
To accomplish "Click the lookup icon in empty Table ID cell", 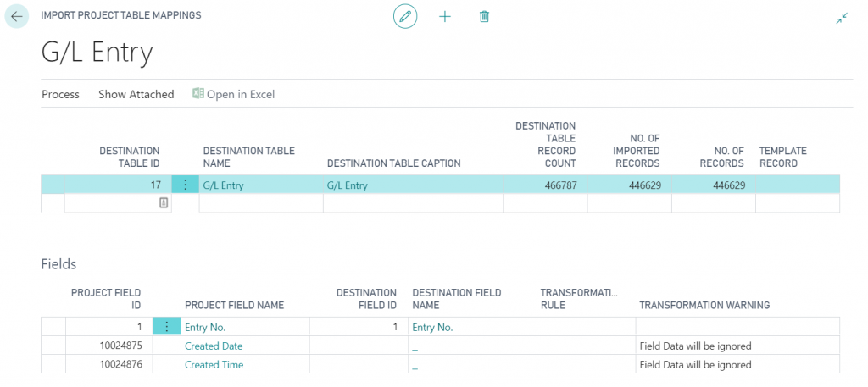I will tap(164, 203).
